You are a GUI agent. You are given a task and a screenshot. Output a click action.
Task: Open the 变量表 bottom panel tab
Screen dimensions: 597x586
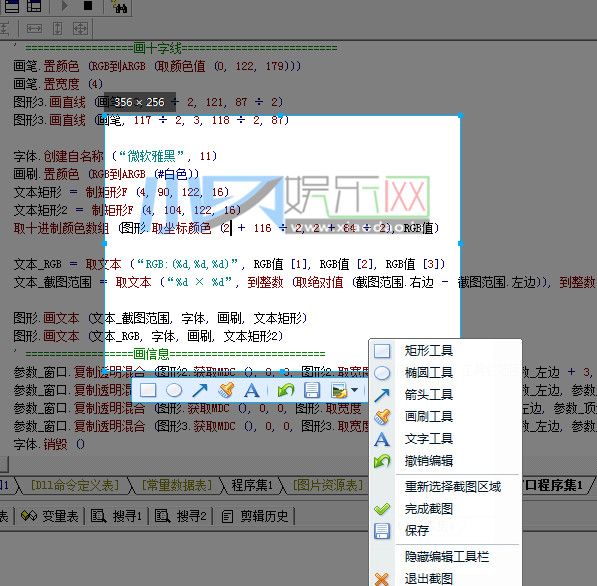click(x=50, y=516)
